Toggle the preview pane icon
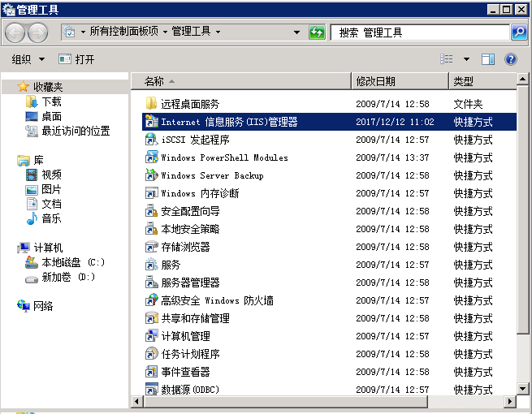Image resolution: width=532 pixels, height=414 pixels. [488, 59]
